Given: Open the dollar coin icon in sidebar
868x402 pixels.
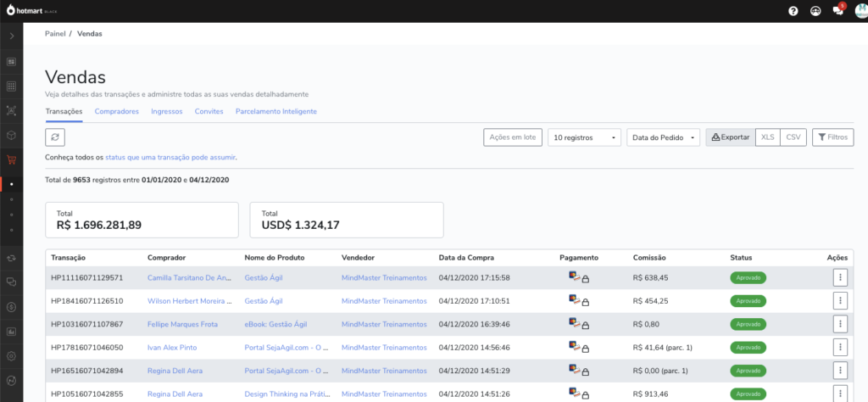Looking at the screenshot, I should [x=11, y=307].
